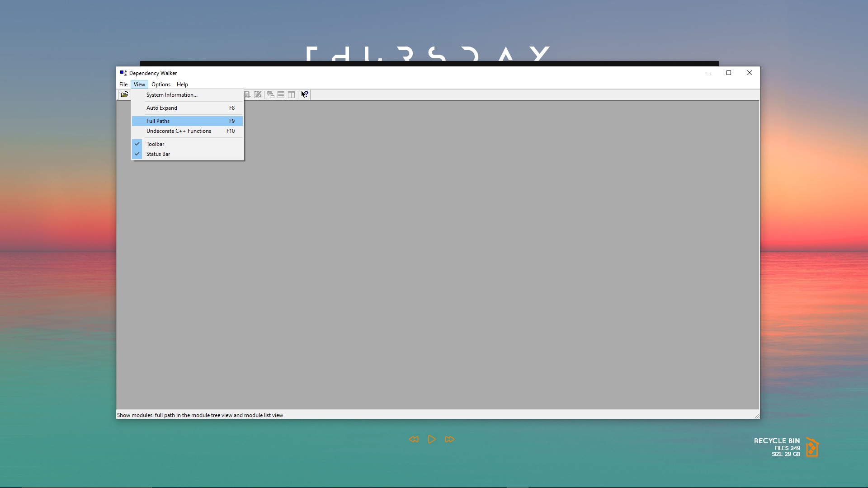Open the Options menu
Screen dimensions: 868x488
point(161,84)
